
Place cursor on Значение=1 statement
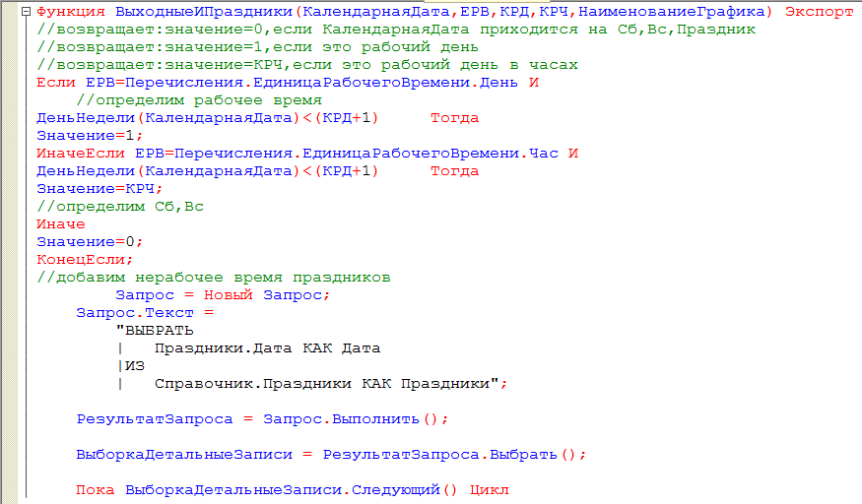pos(89,136)
